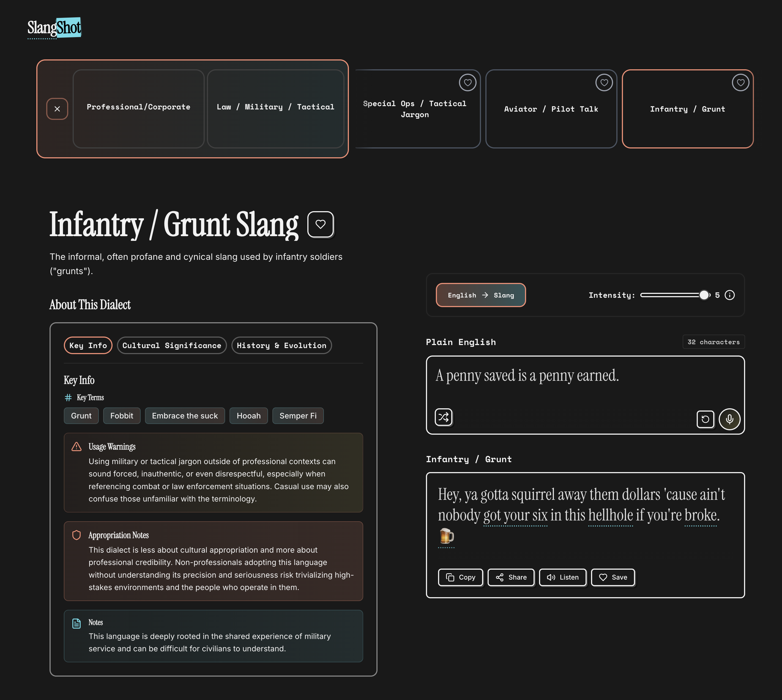
Task: Close the category breadcrumb with X
Action: coord(57,109)
